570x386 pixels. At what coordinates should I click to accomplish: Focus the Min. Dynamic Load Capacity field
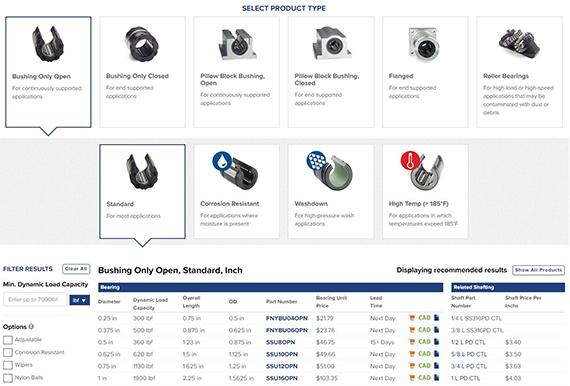tap(35, 299)
